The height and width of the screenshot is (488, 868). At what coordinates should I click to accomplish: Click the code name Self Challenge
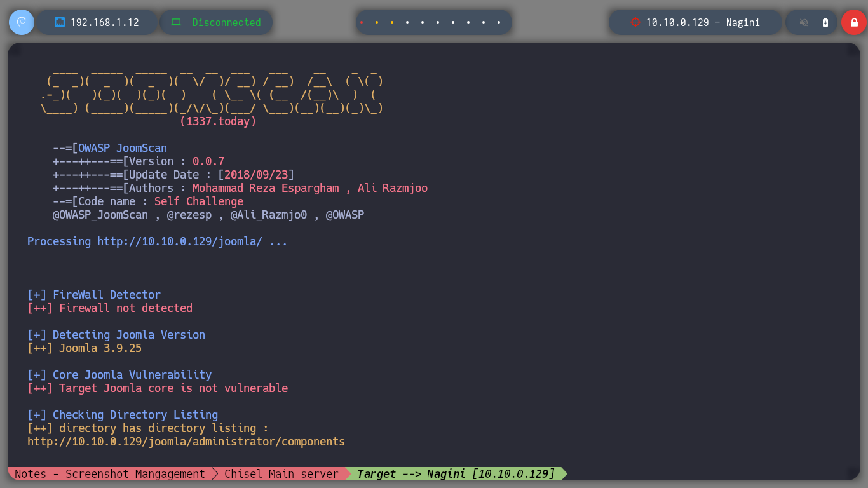tap(199, 201)
